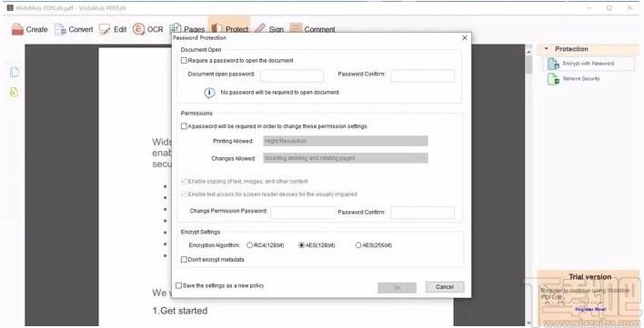Screen dimensions: 644x328
Task: Open the Comment toolbar icon
Action: tap(296, 28)
